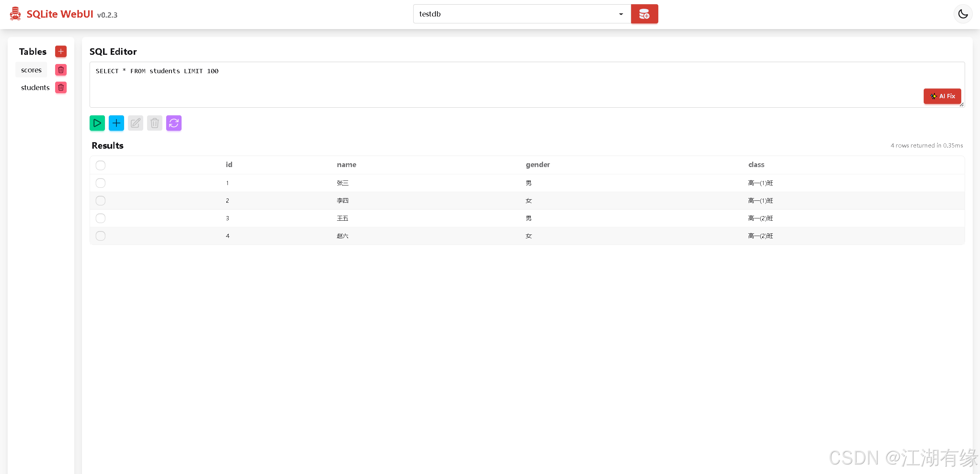980x474 pixels.
Task: Click the gray delete row trash icon
Action: 155,123
